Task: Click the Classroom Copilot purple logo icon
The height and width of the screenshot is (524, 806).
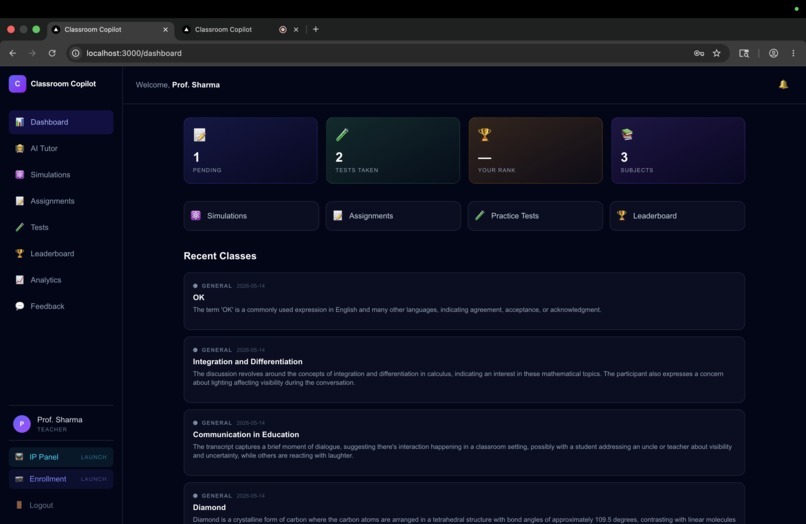Action: 17,84
